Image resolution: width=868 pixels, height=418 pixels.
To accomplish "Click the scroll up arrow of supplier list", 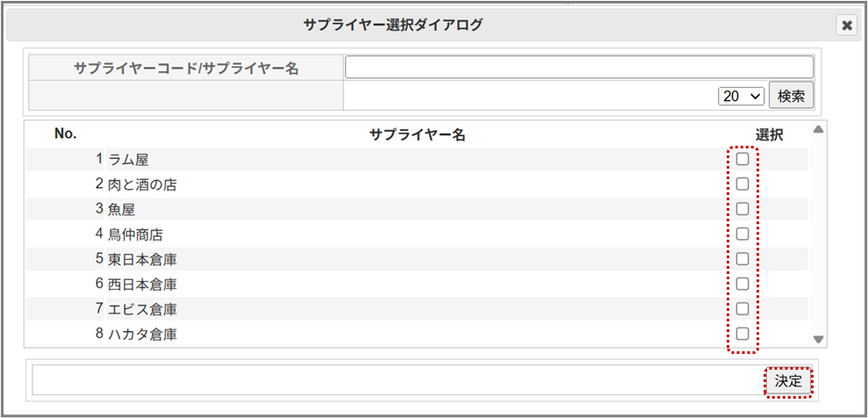I will click(x=818, y=131).
